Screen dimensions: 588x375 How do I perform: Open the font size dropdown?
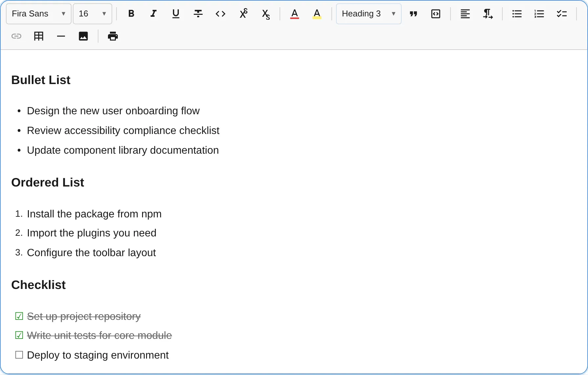point(92,13)
